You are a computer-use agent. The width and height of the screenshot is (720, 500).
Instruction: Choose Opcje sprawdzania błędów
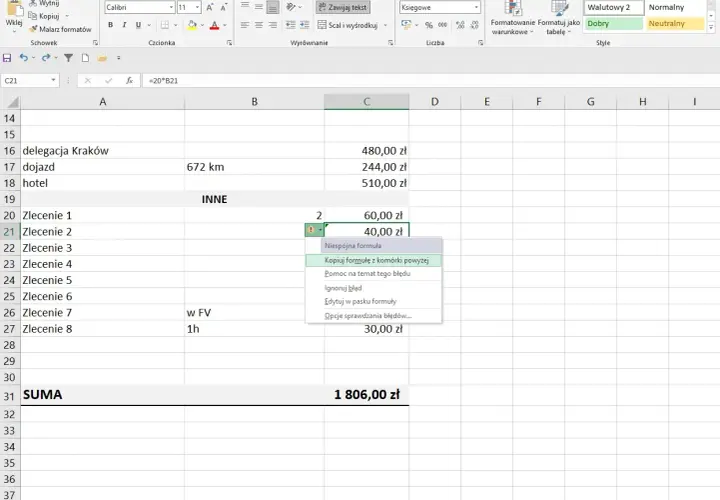[374, 316]
